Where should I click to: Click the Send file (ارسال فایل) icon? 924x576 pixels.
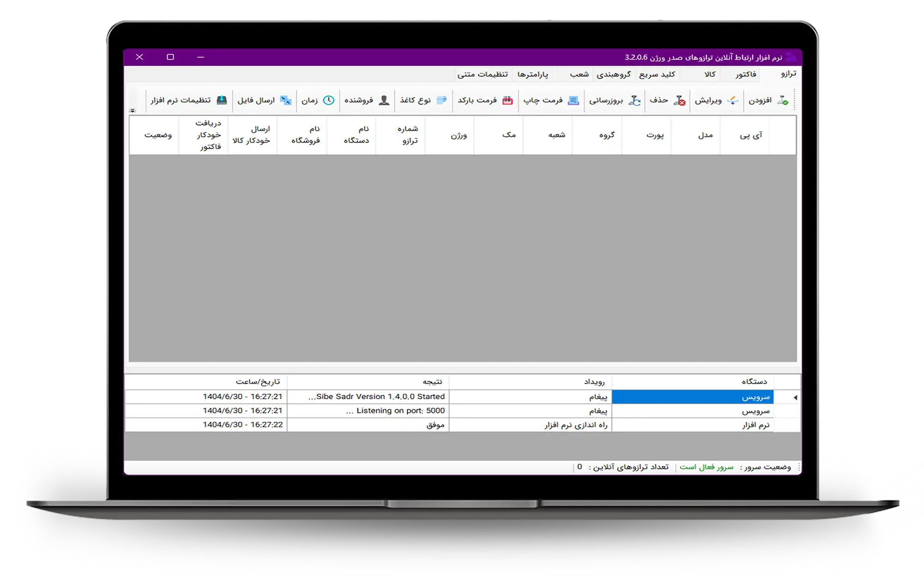(286, 100)
